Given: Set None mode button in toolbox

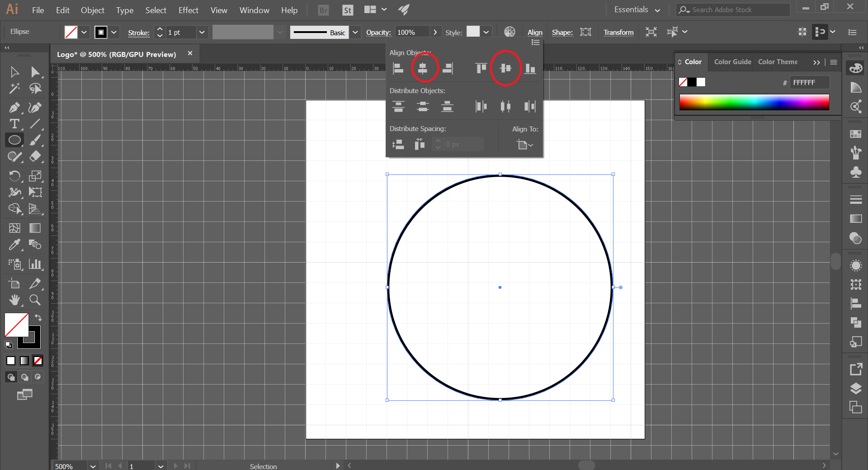Looking at the screenshot, I should [38, 361].
